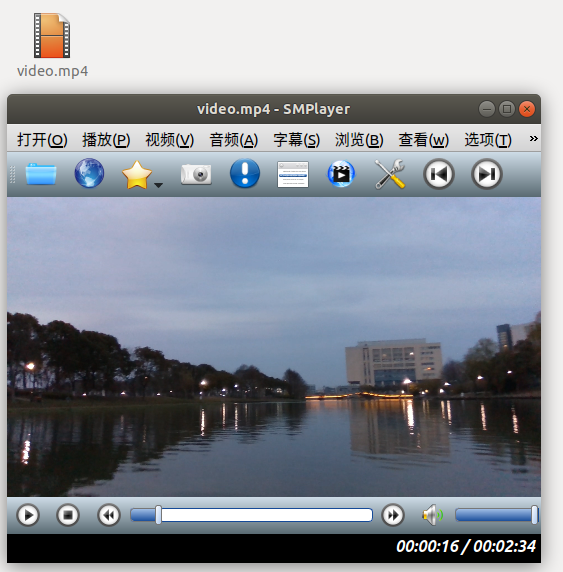
Task: Maximize the SMPlayer window
Action: [x=506, y=109]
